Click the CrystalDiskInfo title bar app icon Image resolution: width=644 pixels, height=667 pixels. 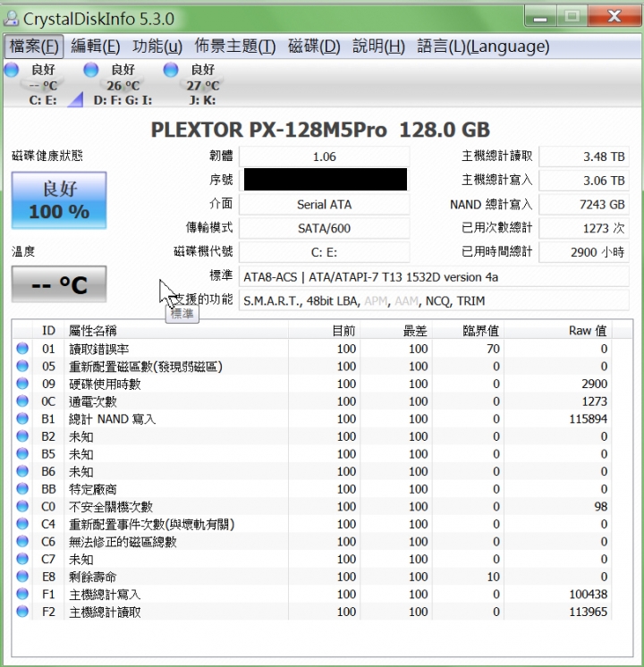pyautogui.click(x=11, y=18)
